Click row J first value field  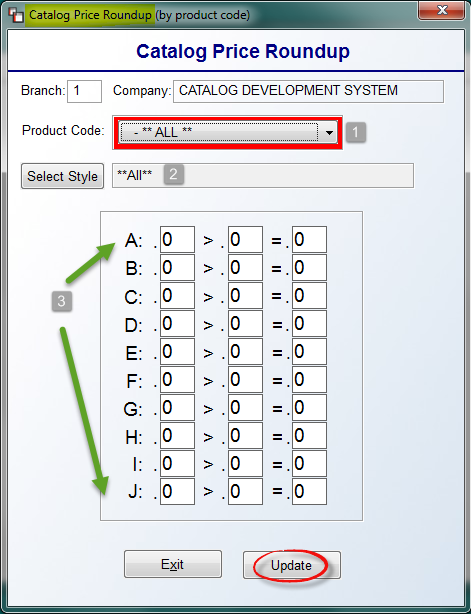(177, 491)
